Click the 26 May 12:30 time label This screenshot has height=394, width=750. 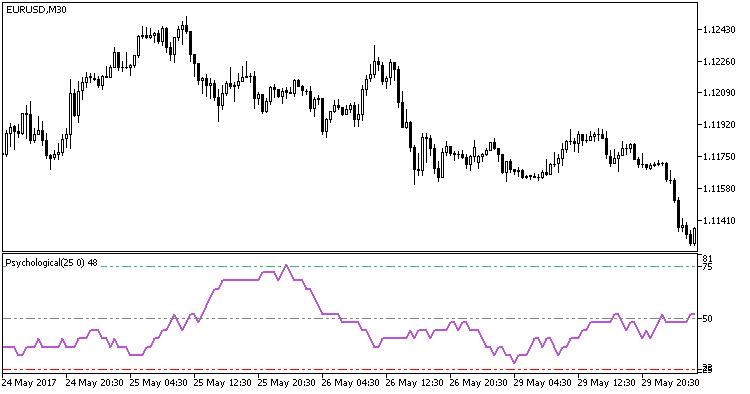415,383
